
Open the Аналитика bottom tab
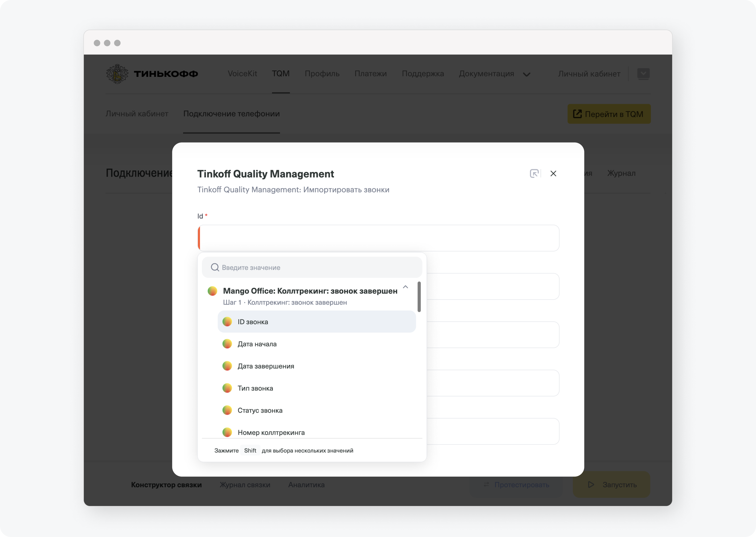click(x=306, y=485)
